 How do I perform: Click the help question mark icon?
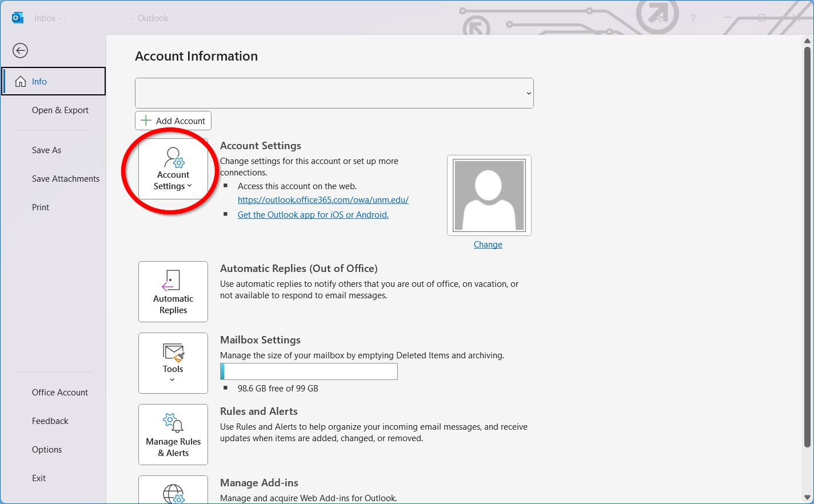coord(693,18)
